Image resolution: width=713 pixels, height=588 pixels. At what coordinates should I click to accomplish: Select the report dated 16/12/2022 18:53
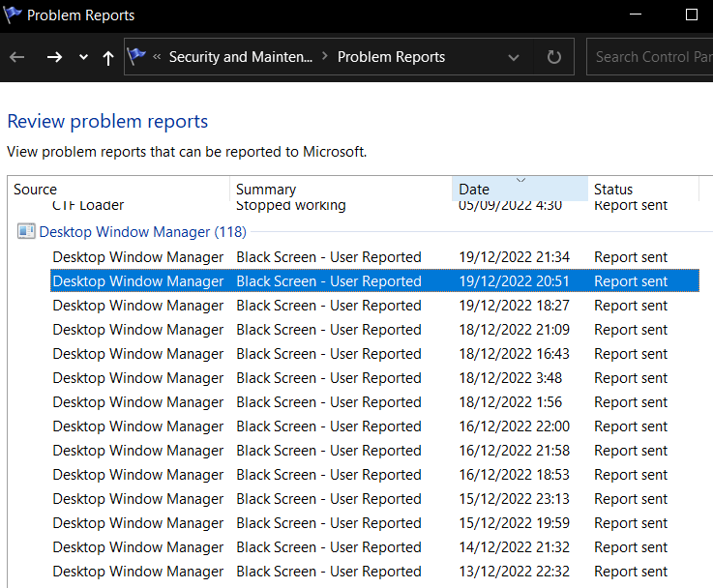point(374,475)
